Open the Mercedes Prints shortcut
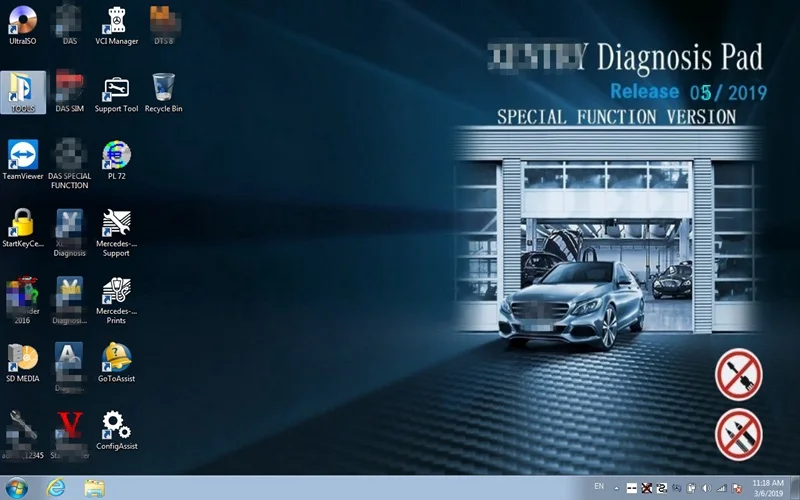 [x=116, y=293]
